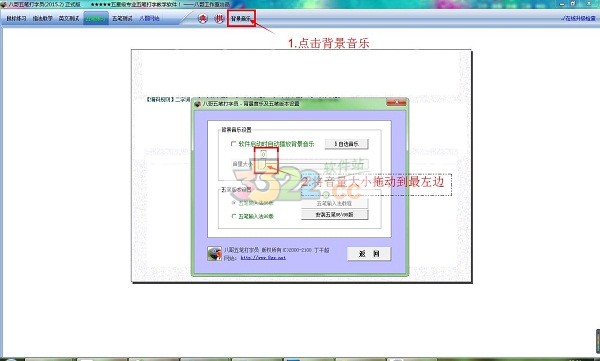Image resolution: width=600 pixels, height=361 pixels.
Task: Click the 安装五笔86/98版 install button
Action: (334, 215)
